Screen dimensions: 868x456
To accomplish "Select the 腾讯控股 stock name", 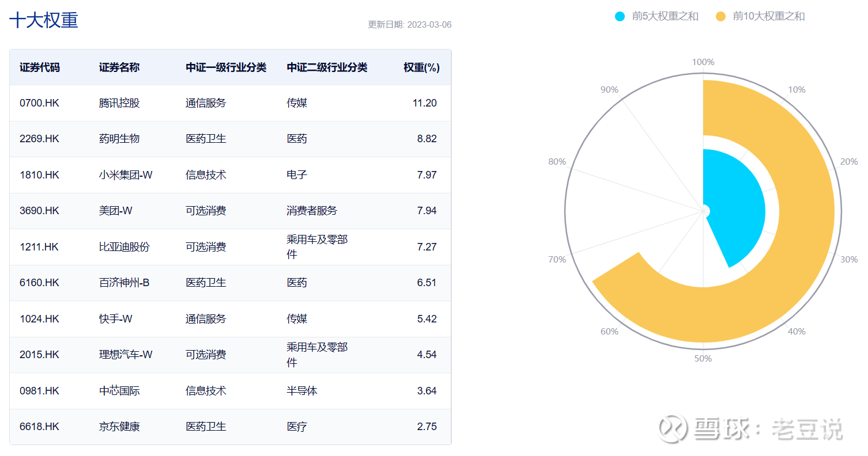I will (x=119, y=103).
